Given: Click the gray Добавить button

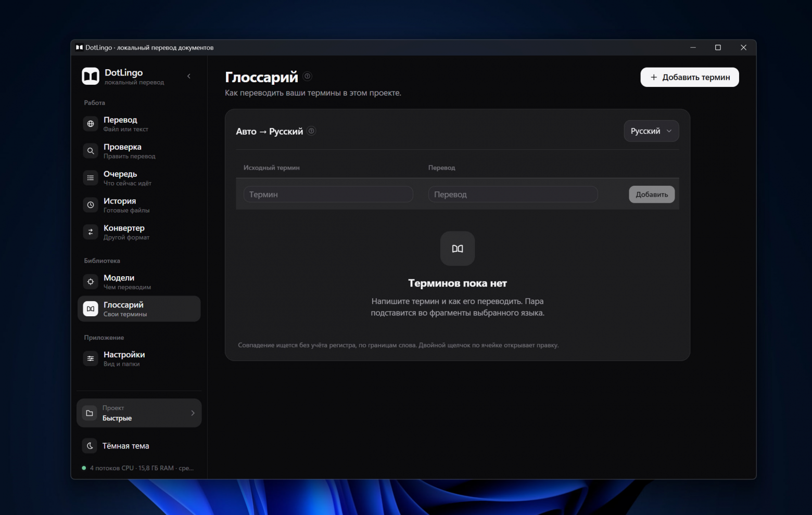Looking at the screenshot, I should 652,195.
